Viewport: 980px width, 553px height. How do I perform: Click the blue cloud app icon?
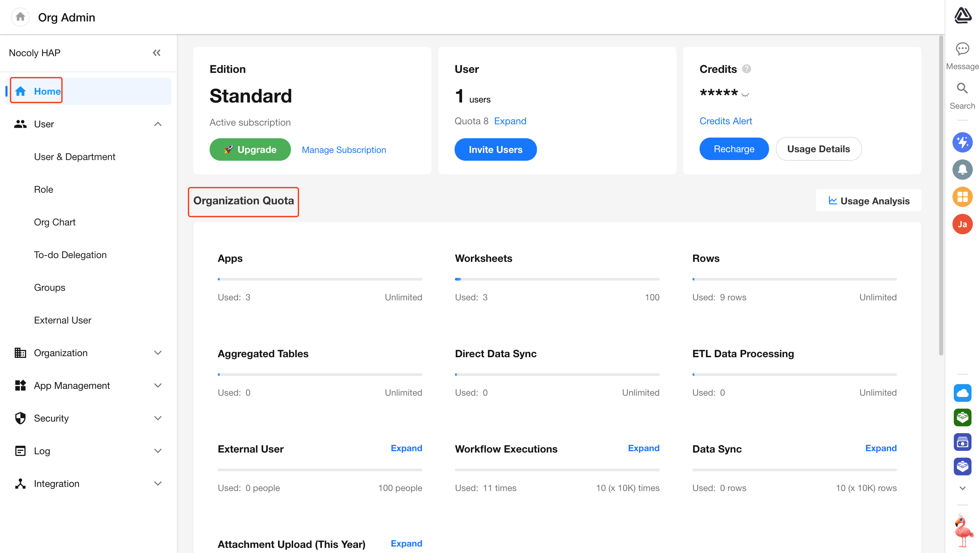[x=962, y=393]
